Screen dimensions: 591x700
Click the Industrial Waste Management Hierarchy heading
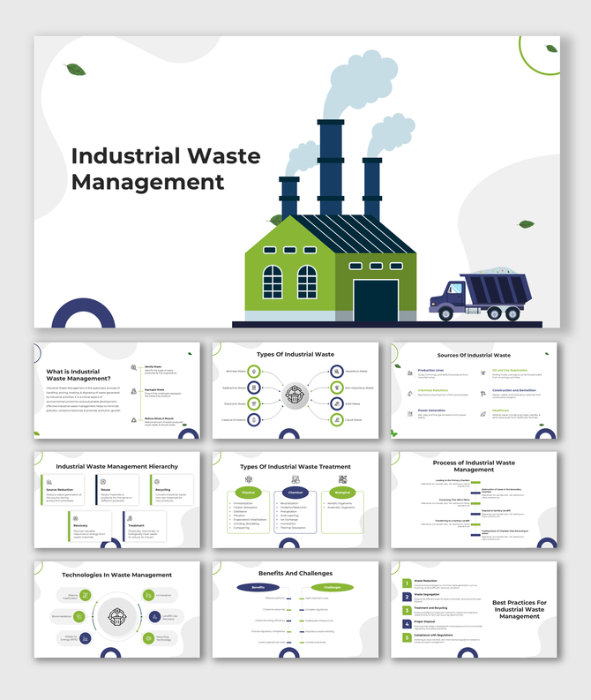[116, 466]
